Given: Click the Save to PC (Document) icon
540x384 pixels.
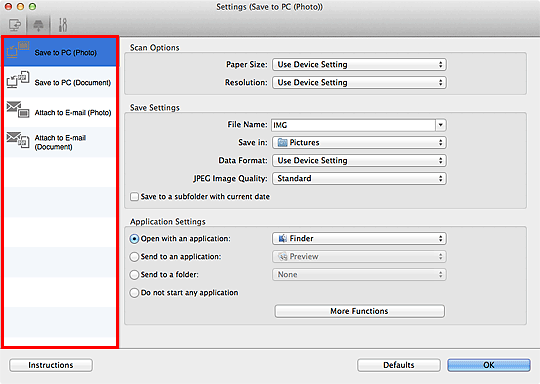Looking at the screenshot, I should coord(18,80).
